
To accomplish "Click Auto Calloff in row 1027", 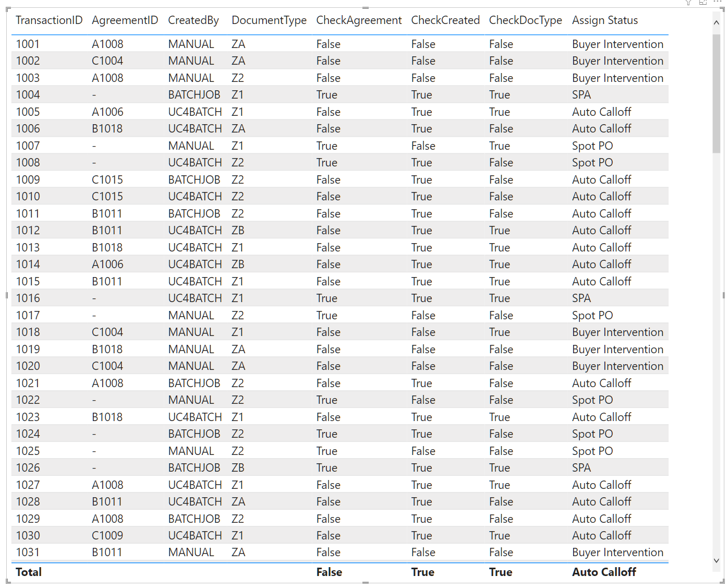I will pyautogui.click(x=601, y=485).
